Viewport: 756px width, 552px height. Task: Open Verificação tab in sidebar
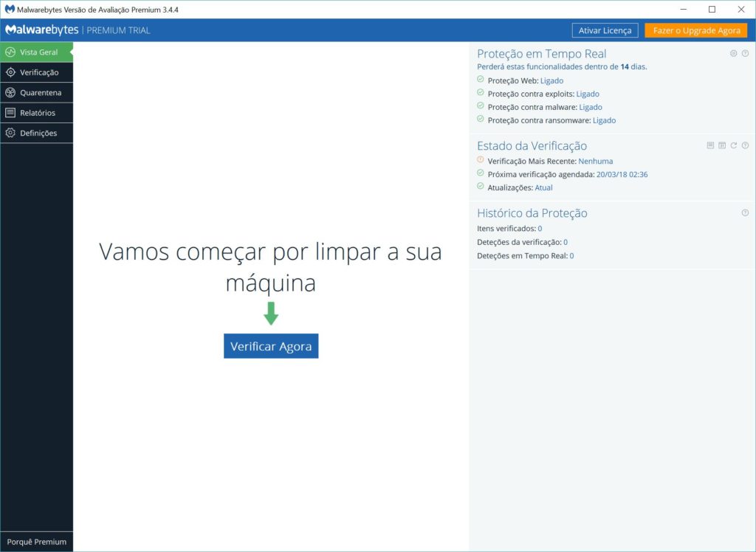click(38, 72)
